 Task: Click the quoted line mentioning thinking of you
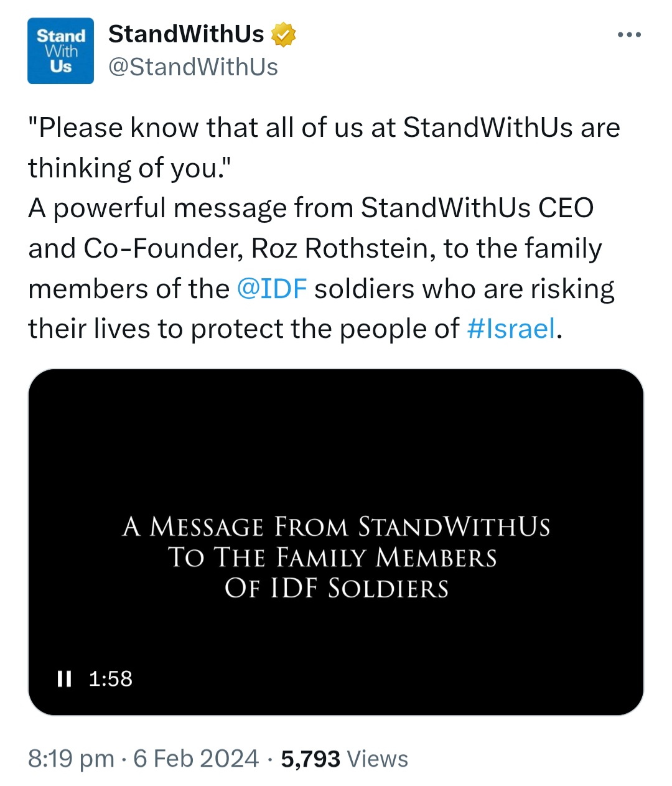coord(324,147)
